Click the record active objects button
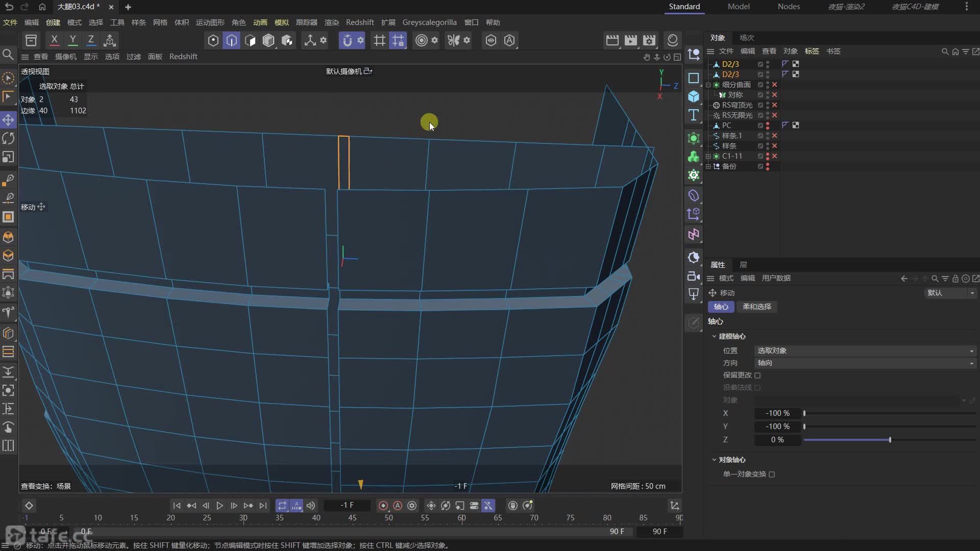 pos(383,506)
